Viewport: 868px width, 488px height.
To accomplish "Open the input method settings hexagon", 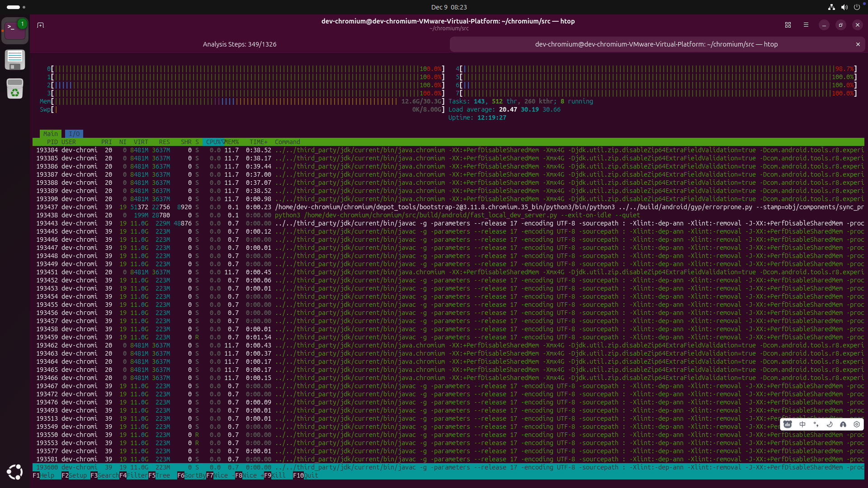I will pyautogui.click(x=857, y=424).
